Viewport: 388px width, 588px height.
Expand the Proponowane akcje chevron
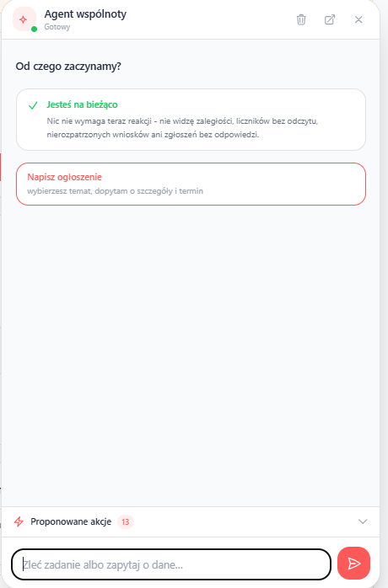363,521
